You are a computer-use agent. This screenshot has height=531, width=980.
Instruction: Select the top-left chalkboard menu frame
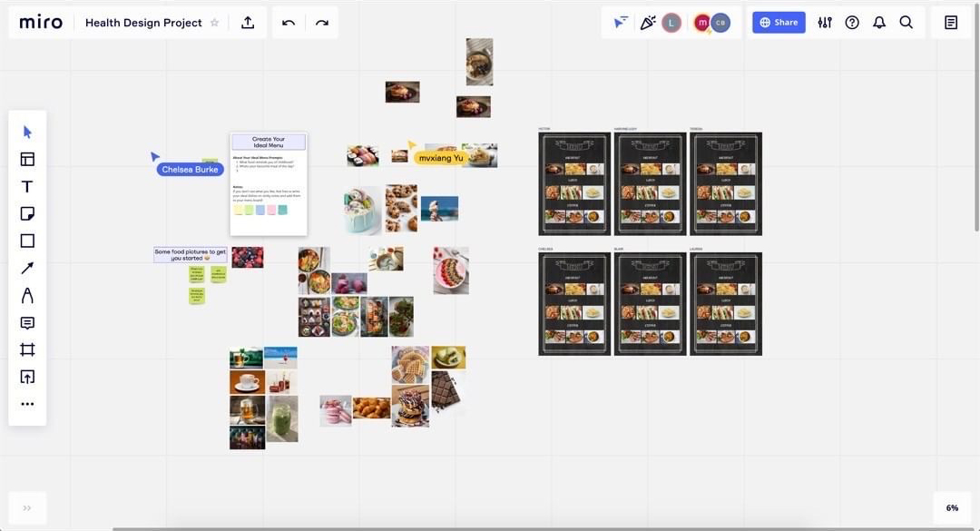574,184
